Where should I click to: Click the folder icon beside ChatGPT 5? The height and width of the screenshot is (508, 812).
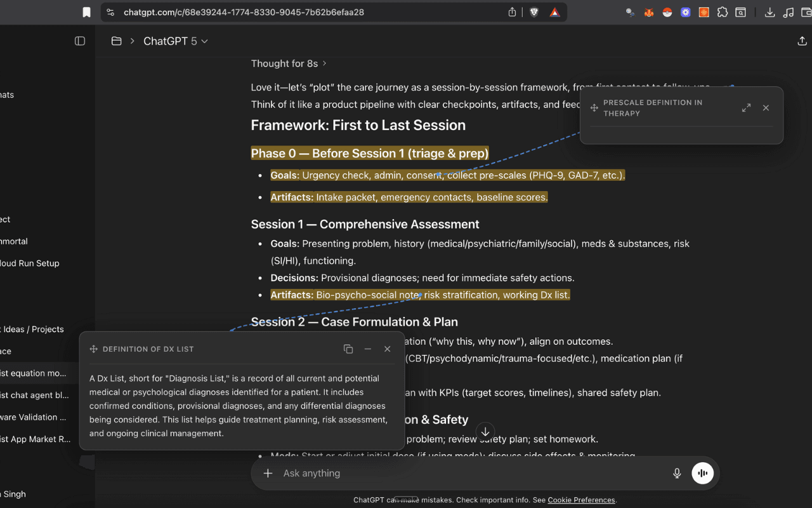[x=116, y=41]
